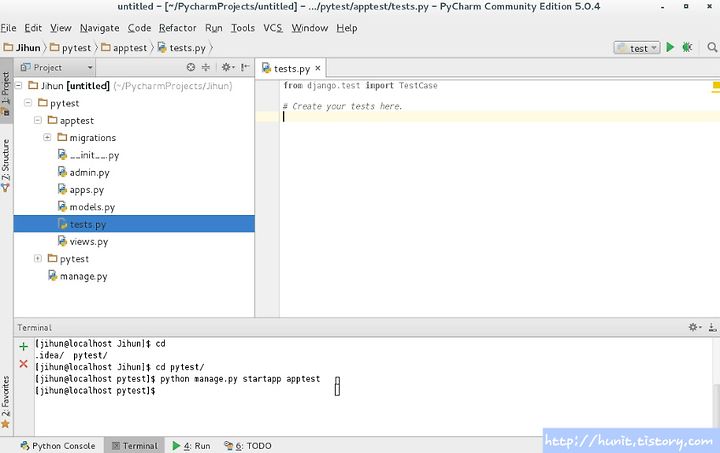Image resolution: width=720 pixels, height=453 pixels.
Task: Open the Project view type dropdown
Action: (56, 67)
